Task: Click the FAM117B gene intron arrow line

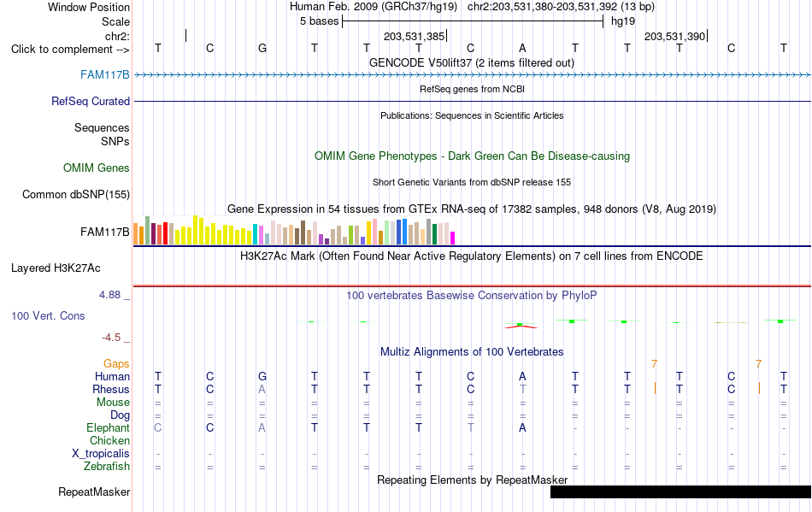Action: pyautogui.click(x=473, y=75)
